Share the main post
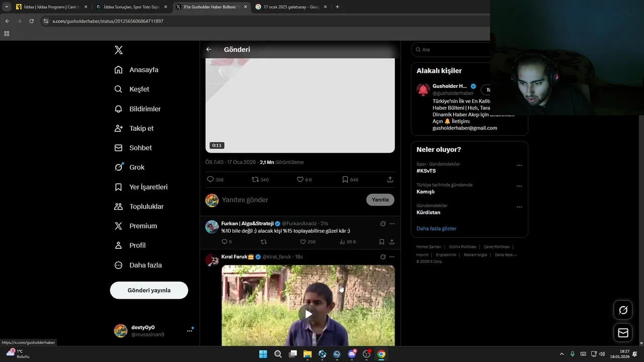This screenshot has height=362, width=644. click(x=390, y=179)
